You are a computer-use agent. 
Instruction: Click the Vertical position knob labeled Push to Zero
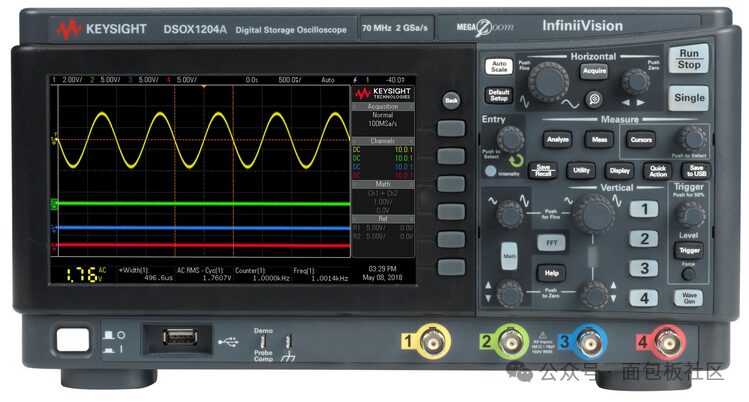594,294
